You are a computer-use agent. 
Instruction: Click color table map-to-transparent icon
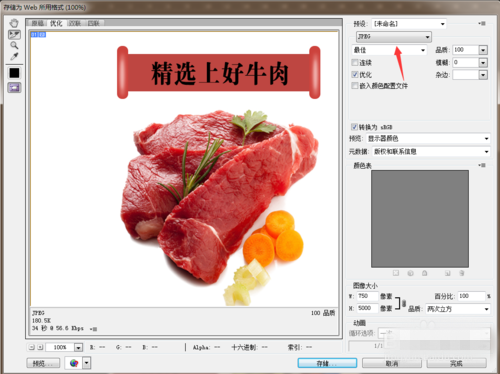tap(396, 273)
